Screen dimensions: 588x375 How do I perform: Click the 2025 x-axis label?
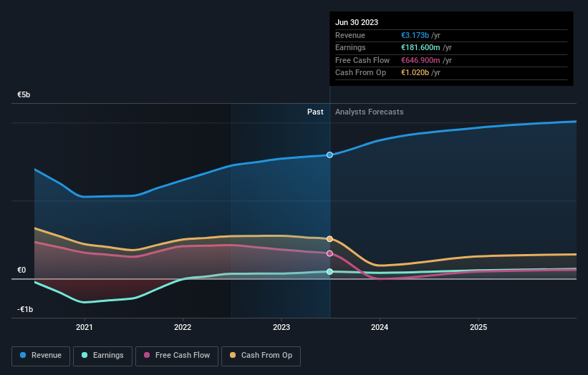478,327
